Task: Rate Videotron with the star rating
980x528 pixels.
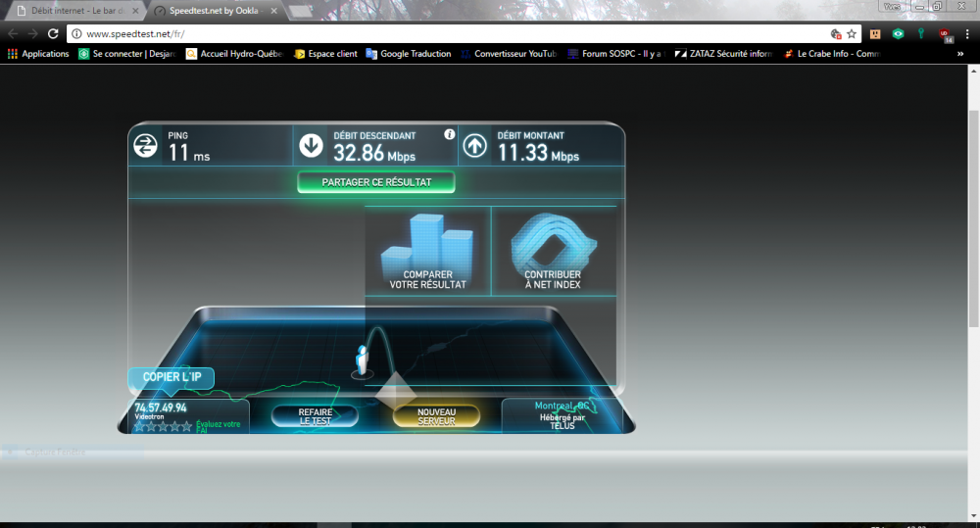Action: 163,426
